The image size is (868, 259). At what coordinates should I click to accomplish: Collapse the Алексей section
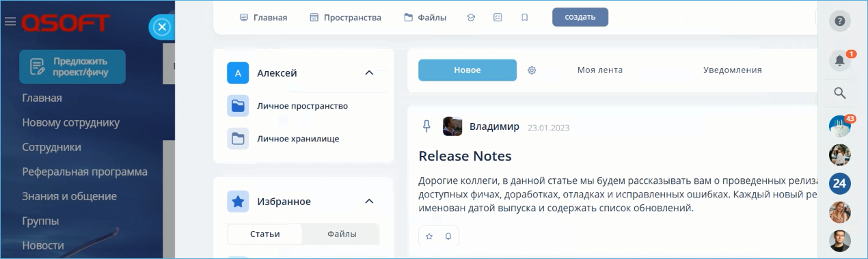[x=369, y=72]
